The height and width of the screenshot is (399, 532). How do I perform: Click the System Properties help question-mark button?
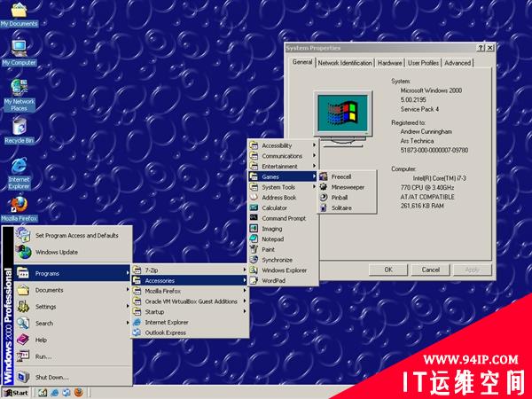pyautogui.click(x=481, y=48)
